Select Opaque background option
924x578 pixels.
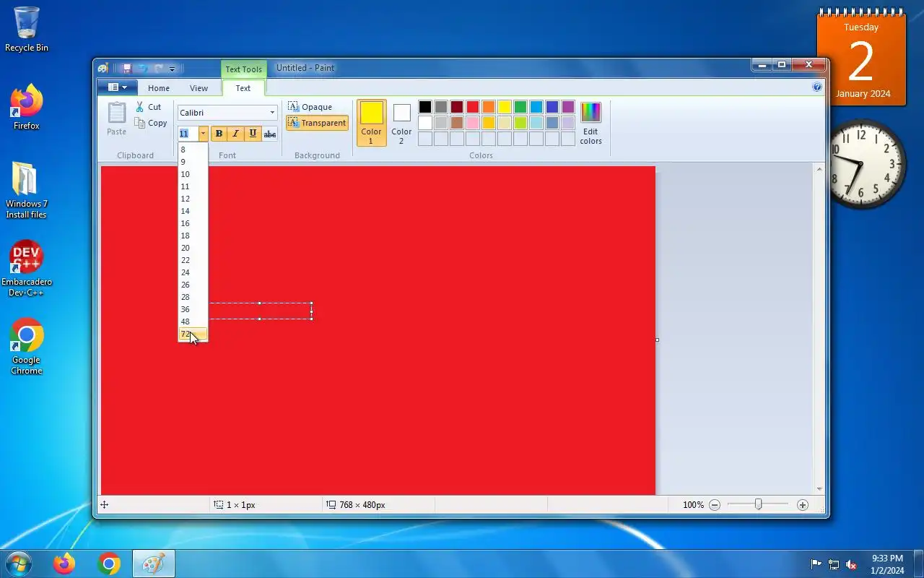click(310, 107)
